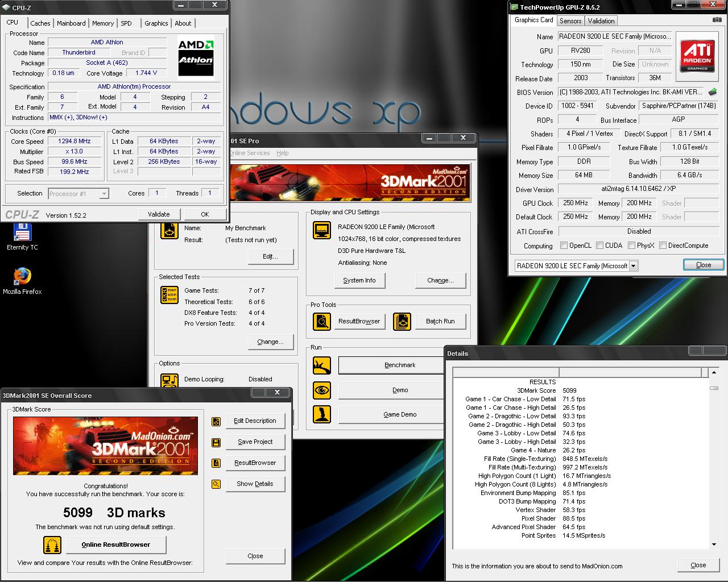
Task: Click the Details list scrollbar thumb
Action: click(714, 388)
